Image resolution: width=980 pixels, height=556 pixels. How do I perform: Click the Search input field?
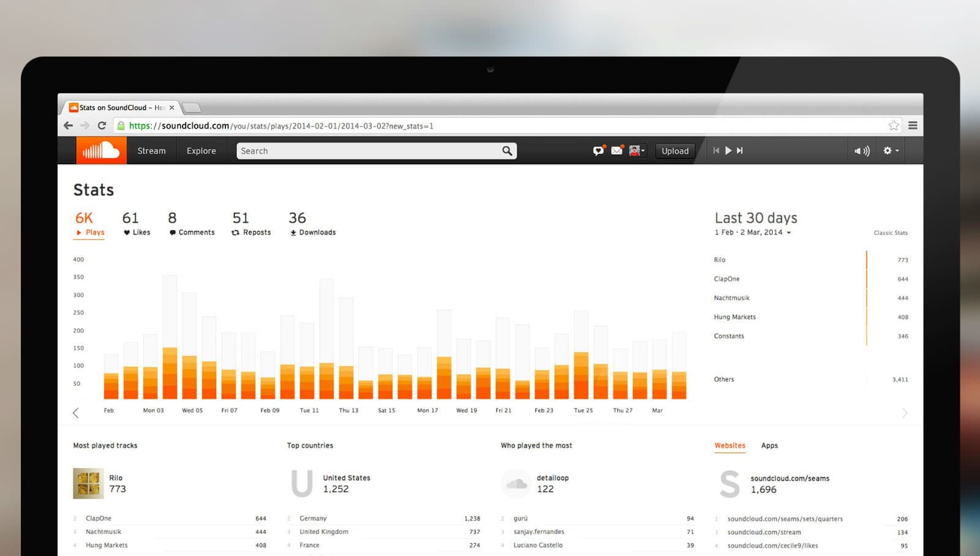tap(367, 151)
